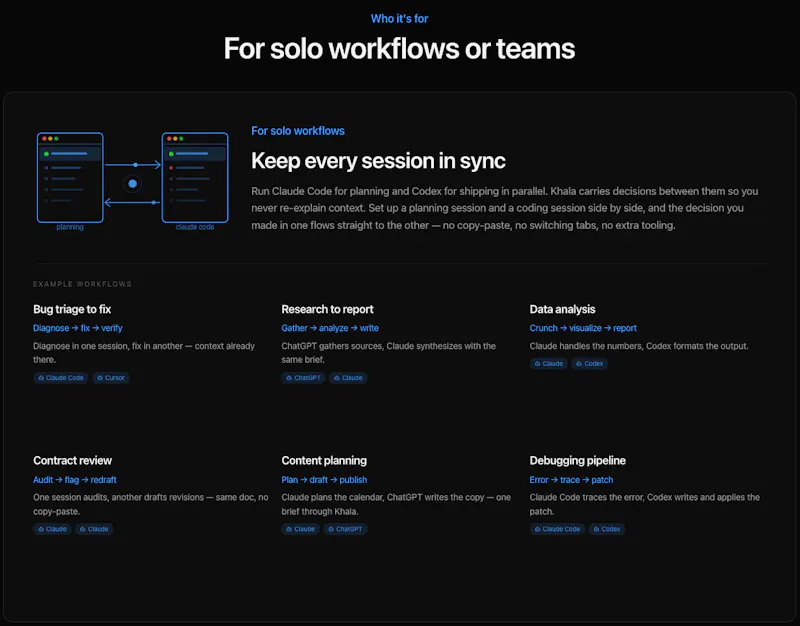Click the description 'ChatGPT gathers sources, Claude synthesizes'
The image size is (800, 626).
389,353
